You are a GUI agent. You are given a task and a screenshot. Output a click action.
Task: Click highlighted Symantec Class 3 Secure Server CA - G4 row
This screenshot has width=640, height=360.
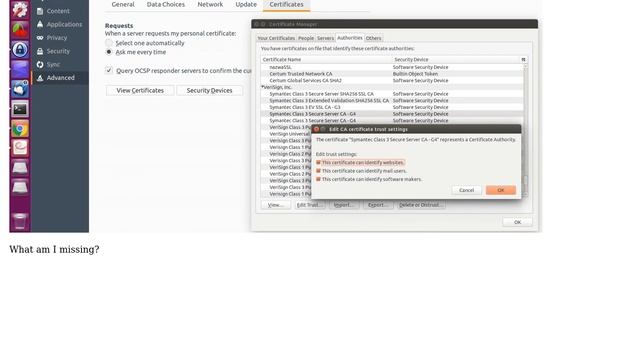pyautogui.click(x=392, y=114)
